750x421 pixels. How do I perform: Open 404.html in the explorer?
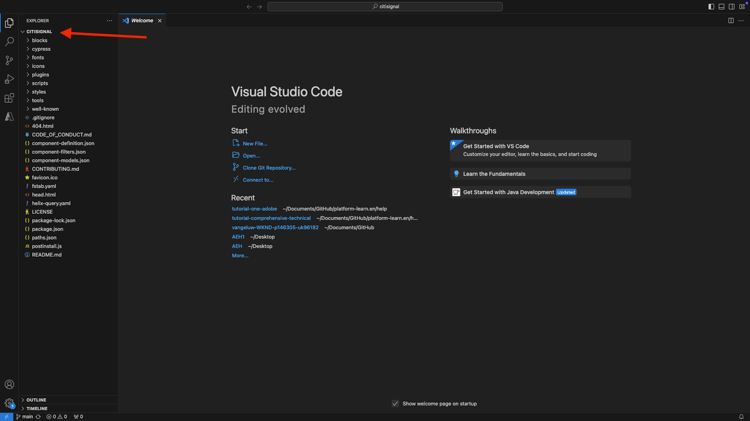(x=43, y=126)
